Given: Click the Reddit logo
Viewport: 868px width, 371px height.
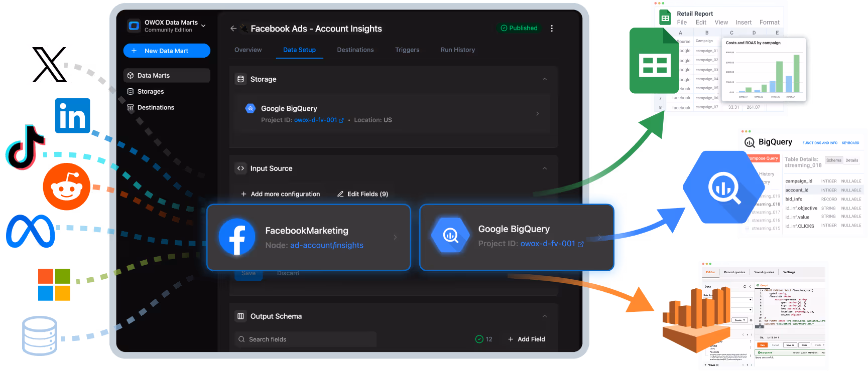Looking at the screenshot, I should (66, 186).
